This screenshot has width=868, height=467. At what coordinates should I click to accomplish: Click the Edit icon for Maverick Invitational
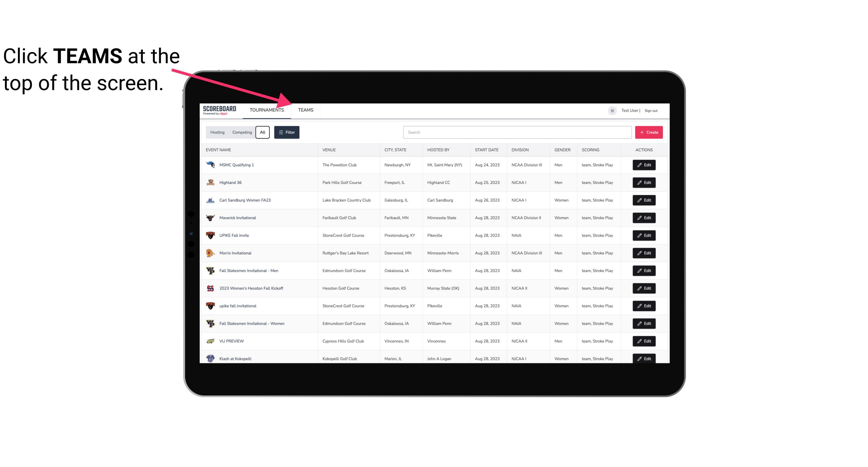click(x=644, y=217)
